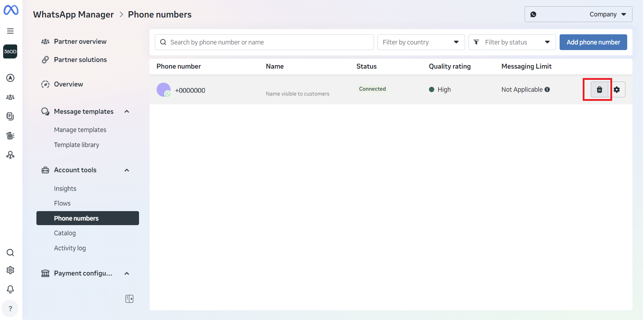Open the hamburger menu icon
Viewport: 644px width, 320px height.
pos(11,31)
